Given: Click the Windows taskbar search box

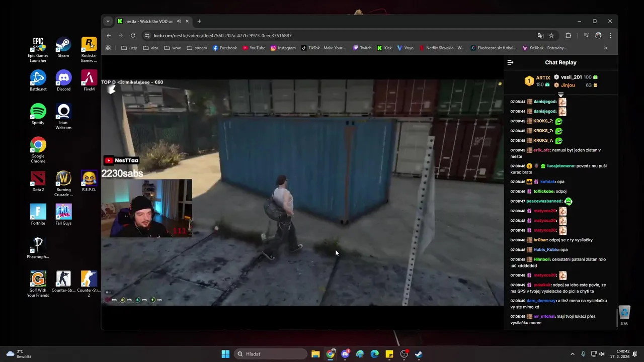Looking at the screenshot, I should 271,354.
